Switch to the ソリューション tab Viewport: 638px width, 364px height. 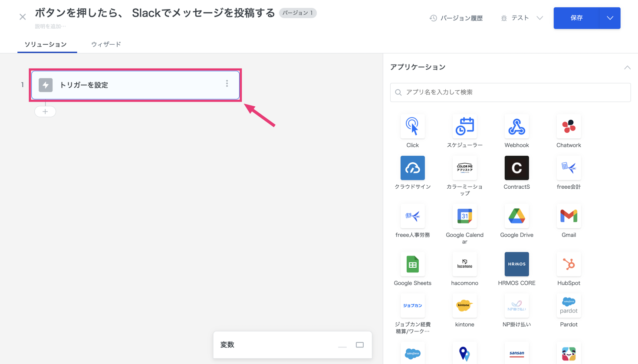tap(46, 44)
